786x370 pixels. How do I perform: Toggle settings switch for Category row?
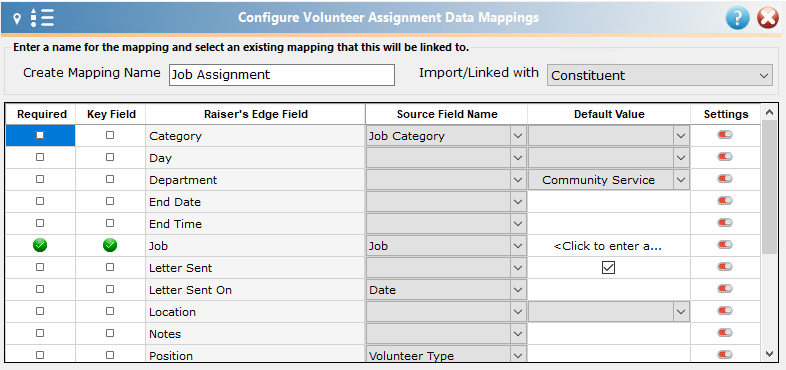point(725,135)
